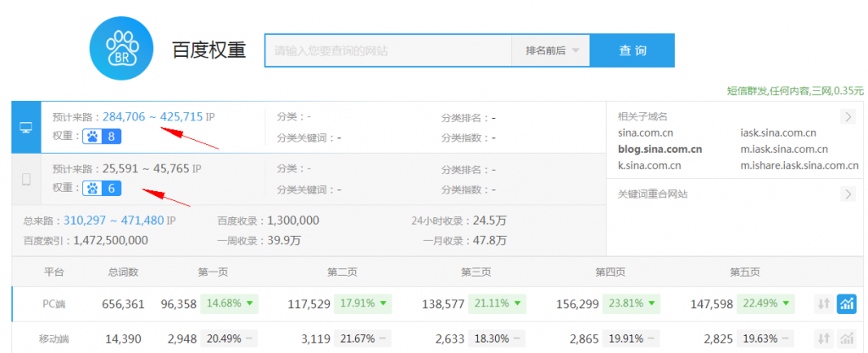Open the 短信群发 advertisement link
The height and width of the screenshot is (353, 868).
coord(795,91)
